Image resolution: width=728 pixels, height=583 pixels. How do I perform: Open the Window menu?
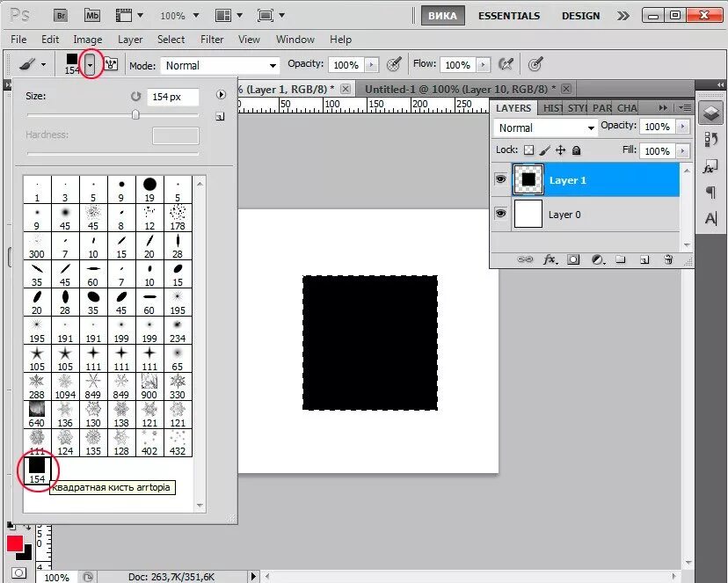[x=295, y=40]
